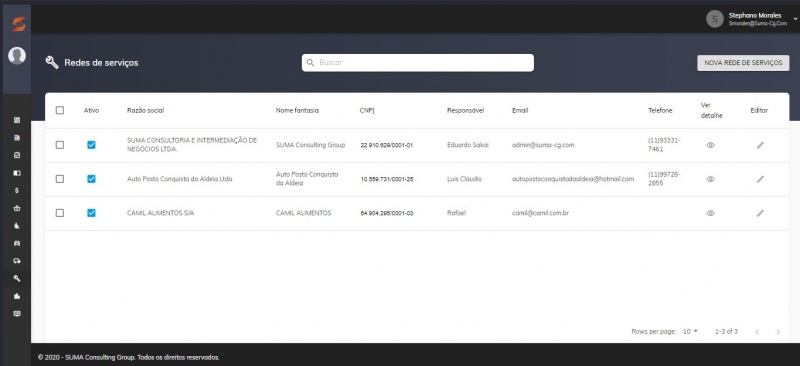The height and width of the screenshot is (366, 800).
Task: Click responsável Luis Claudio
Action: (464, 179)
